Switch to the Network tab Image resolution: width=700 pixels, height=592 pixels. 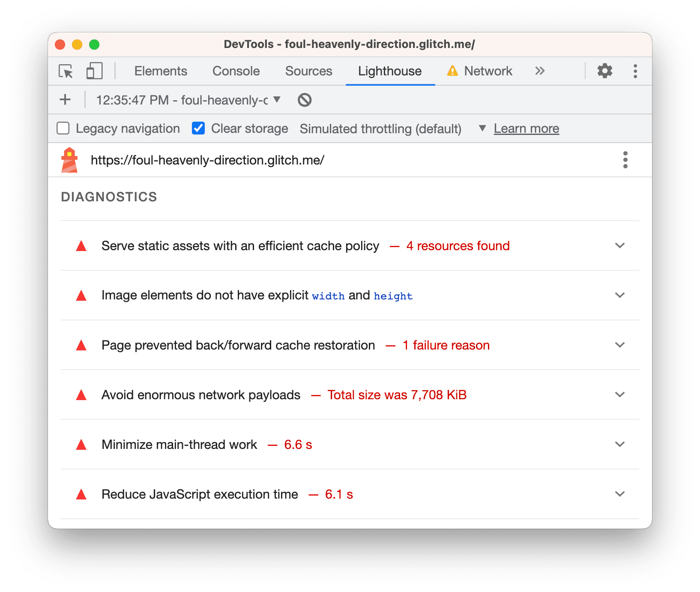coord(488,71)
